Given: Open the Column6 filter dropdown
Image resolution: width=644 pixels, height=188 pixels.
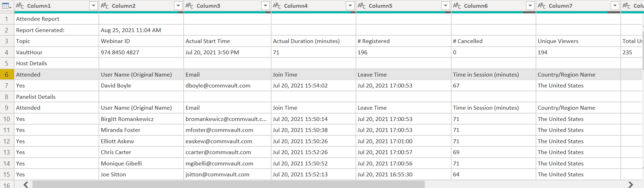Looking at the screenshot, I should 530,6.
